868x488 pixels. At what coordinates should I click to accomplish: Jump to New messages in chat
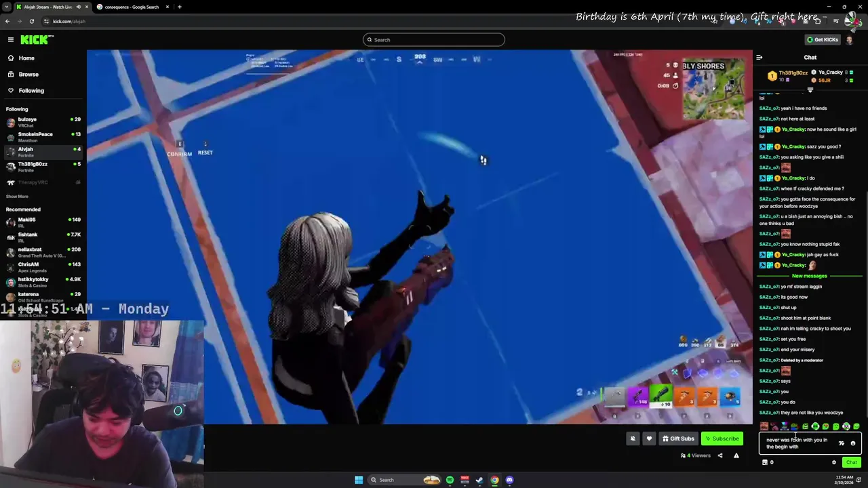(809, 276)
